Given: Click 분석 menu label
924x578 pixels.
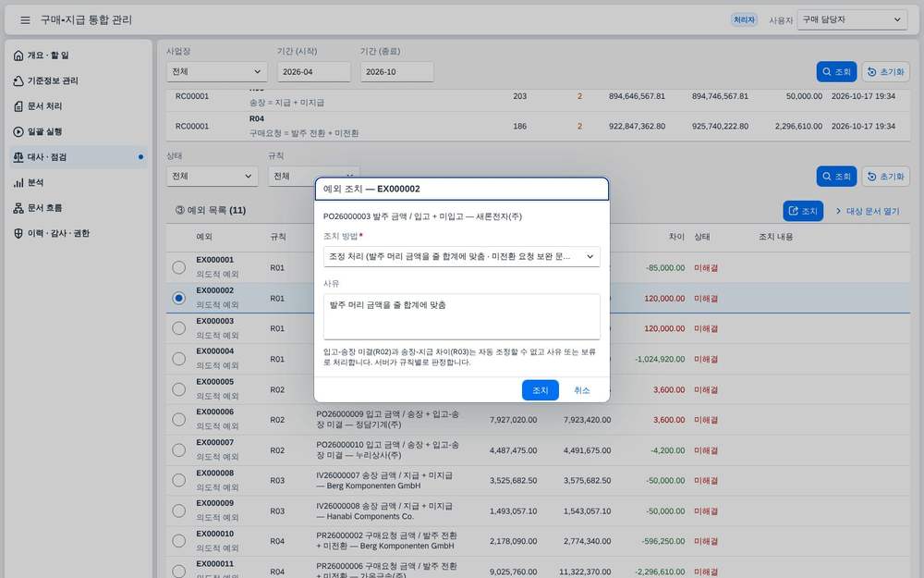Looking at the screenshot, I should [35, 182].
